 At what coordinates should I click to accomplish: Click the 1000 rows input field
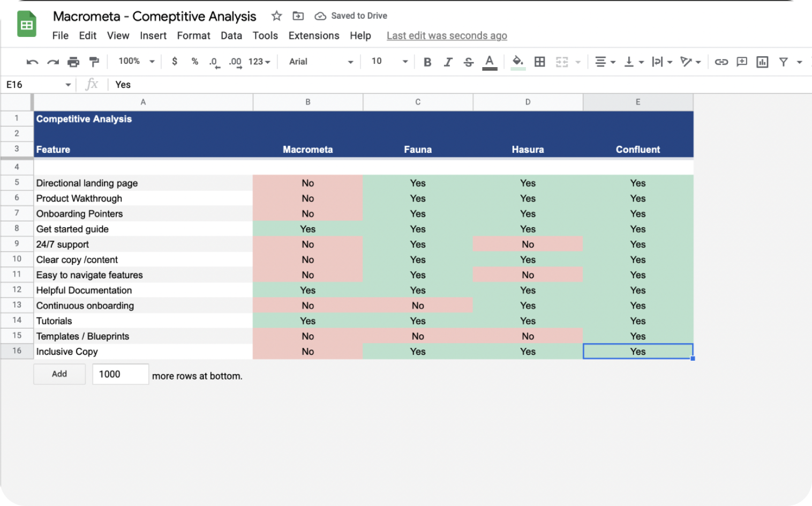tap(121, 374)
